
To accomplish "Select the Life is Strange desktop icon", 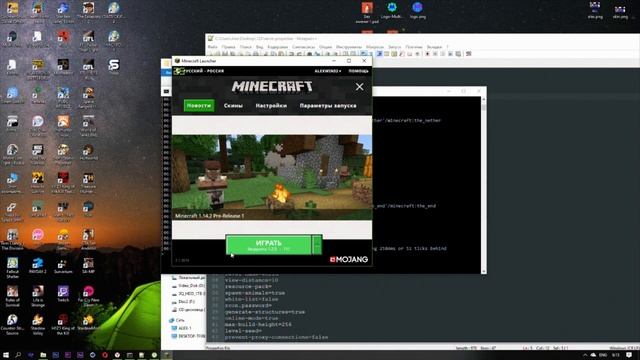I will 38,296.
